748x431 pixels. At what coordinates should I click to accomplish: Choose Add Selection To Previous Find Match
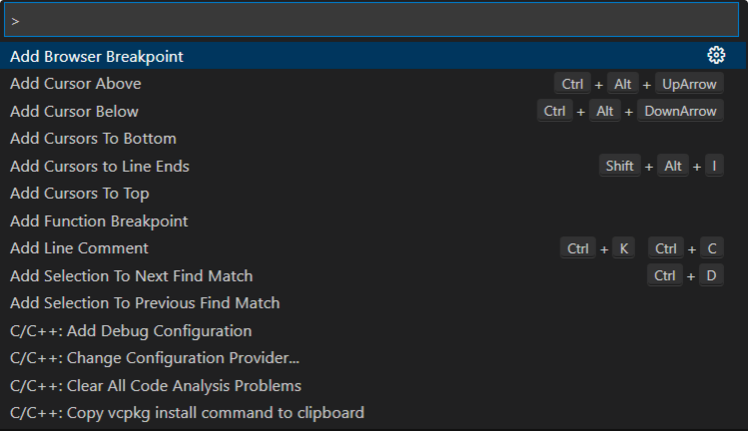tap(145, 303)
